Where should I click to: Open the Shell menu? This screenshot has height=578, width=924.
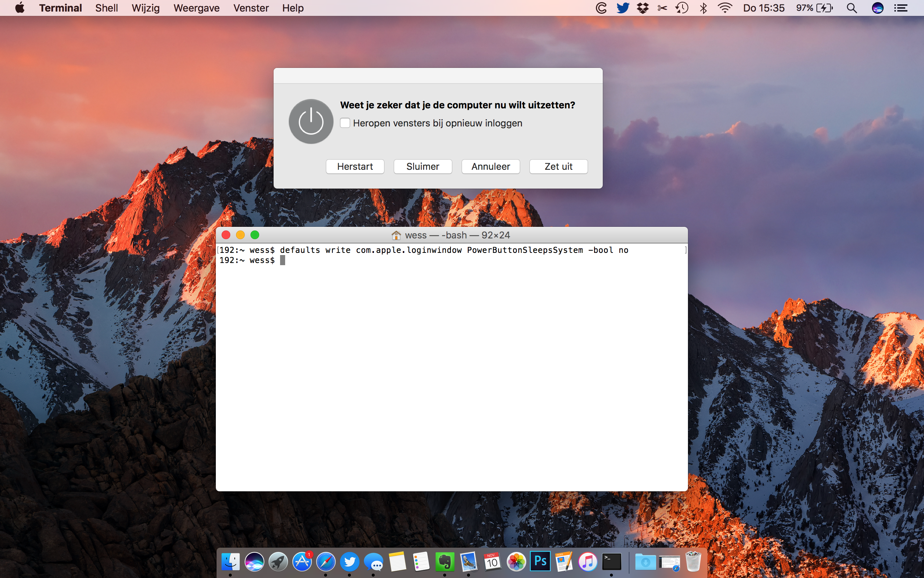click(x=106, y=8)
